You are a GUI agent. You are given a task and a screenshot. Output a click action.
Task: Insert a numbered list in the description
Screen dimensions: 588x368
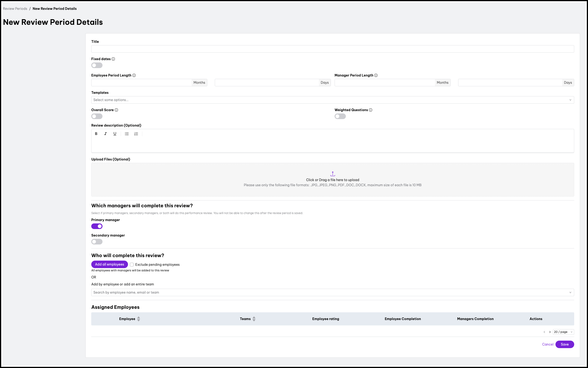pyautogui.click(x=136, y=134)
